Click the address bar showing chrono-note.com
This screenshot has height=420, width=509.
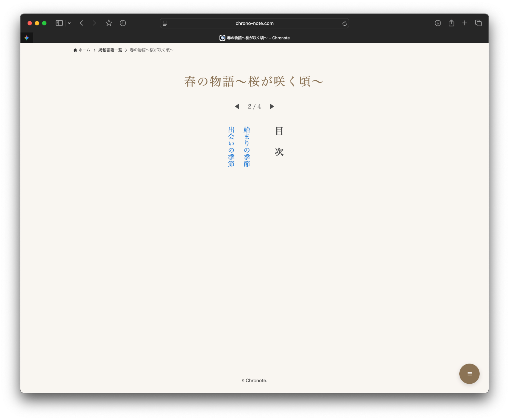pyautogui.click(x=254, y=23)
